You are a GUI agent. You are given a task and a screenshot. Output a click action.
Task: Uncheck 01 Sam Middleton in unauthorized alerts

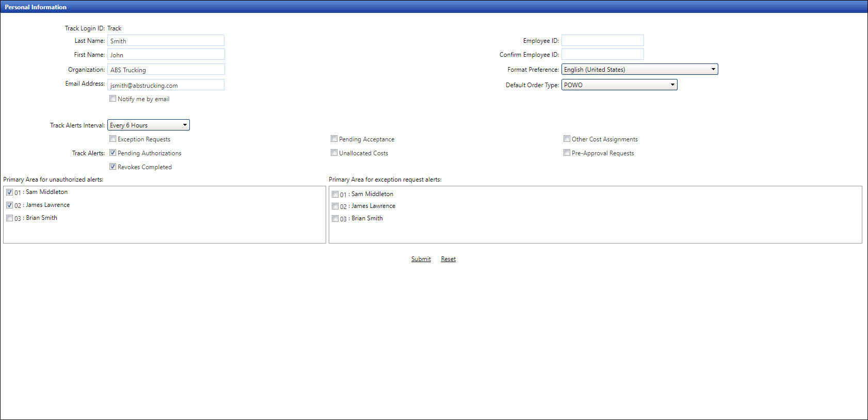[x=9, y=192]
